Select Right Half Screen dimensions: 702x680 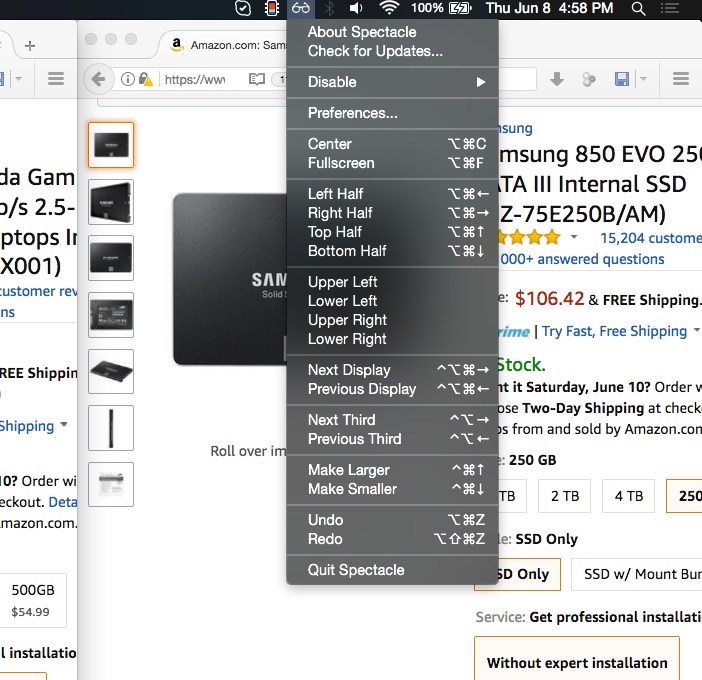(x=392, y=213)
